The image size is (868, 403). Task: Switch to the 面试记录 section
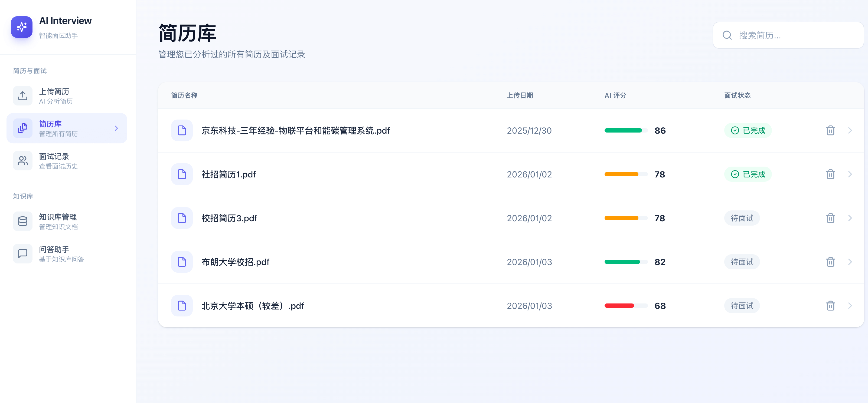(x=54, y=161)
